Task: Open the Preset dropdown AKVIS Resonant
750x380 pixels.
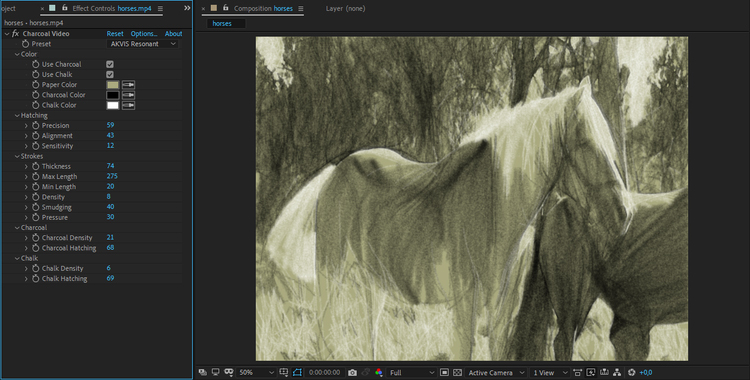Action: [x=143, y=44]
